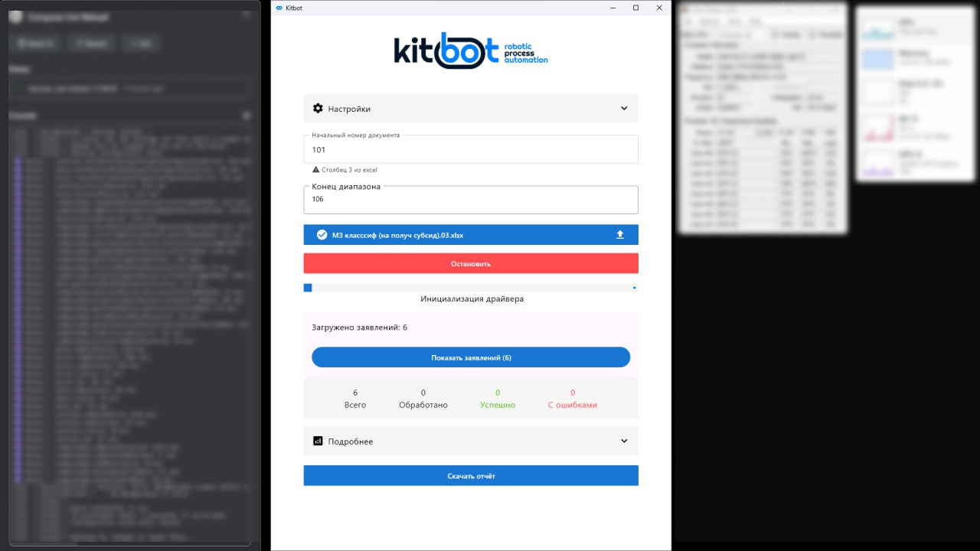Maximize the Kitbot window
The image size is (980, 551).
[635, 8]
